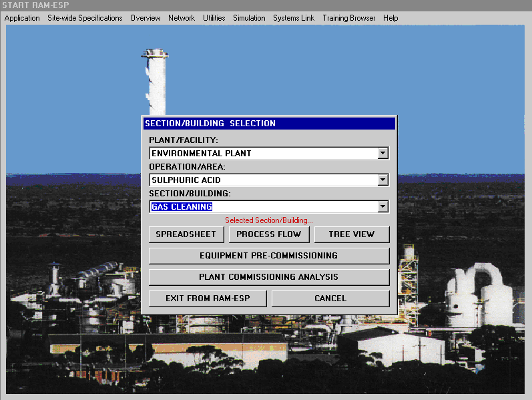Click the PLANT/FACILITY: label

[x=184, y=140]
